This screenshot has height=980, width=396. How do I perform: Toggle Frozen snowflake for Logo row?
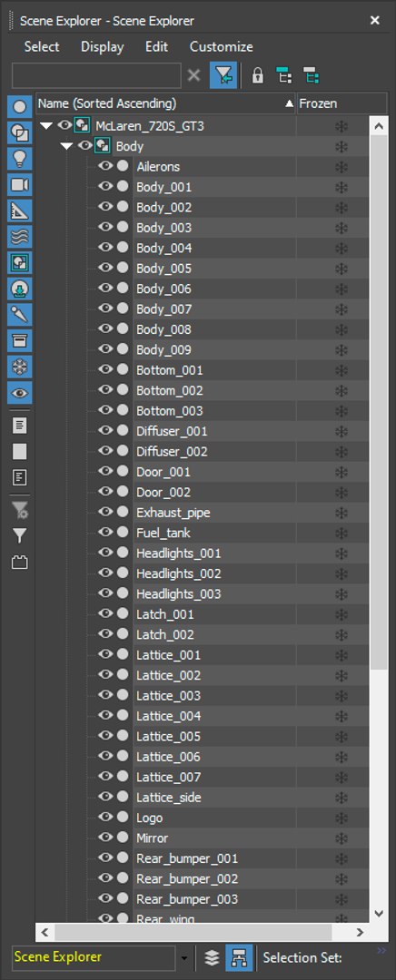[x=341, y=818]
